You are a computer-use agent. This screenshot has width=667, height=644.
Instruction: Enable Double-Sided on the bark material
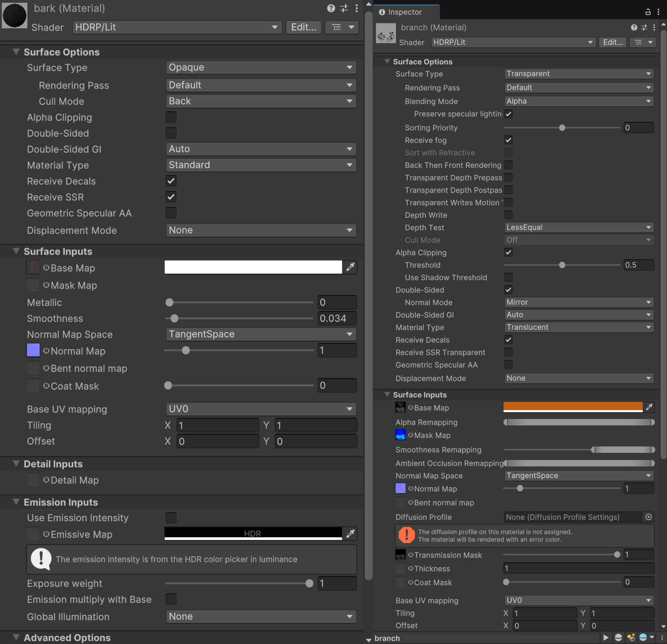[171, 133]
